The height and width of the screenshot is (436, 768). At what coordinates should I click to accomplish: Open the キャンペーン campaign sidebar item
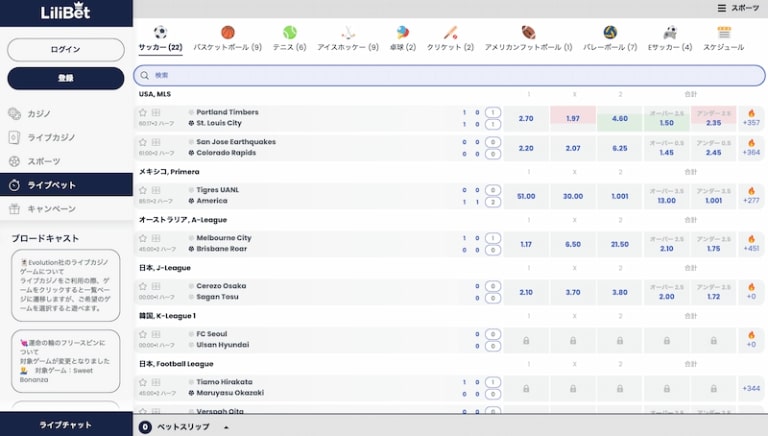point(66,209)
